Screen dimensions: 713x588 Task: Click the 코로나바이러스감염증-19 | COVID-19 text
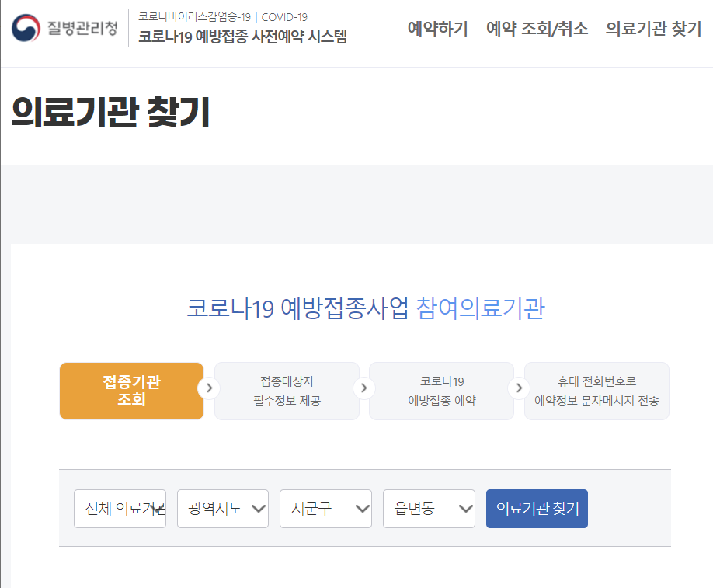pyautogui.click(x=223, y=17)
